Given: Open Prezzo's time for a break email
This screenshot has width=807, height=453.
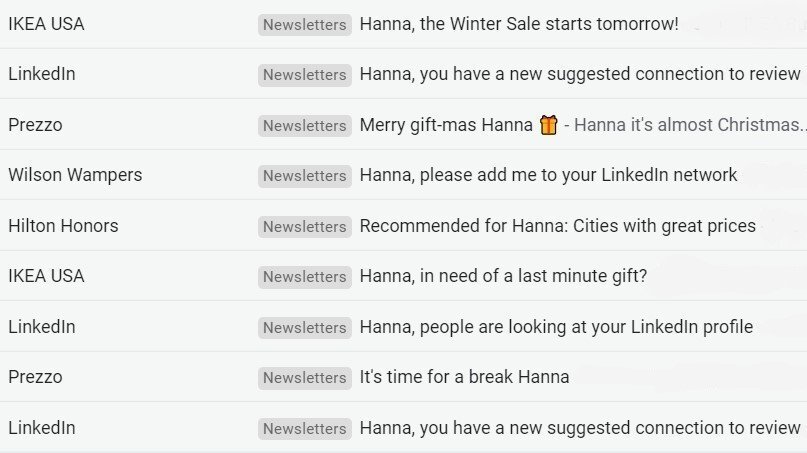Looking at the screenshot, I should click(464, 377).
